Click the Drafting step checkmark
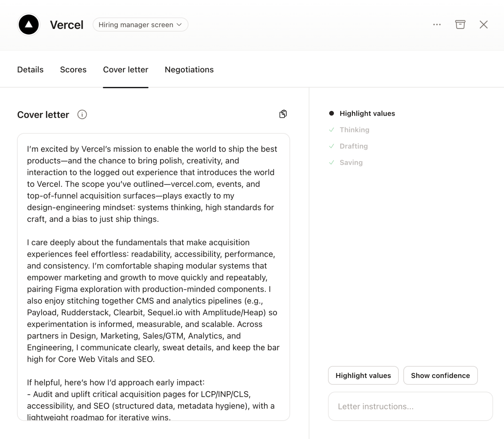 331,146
